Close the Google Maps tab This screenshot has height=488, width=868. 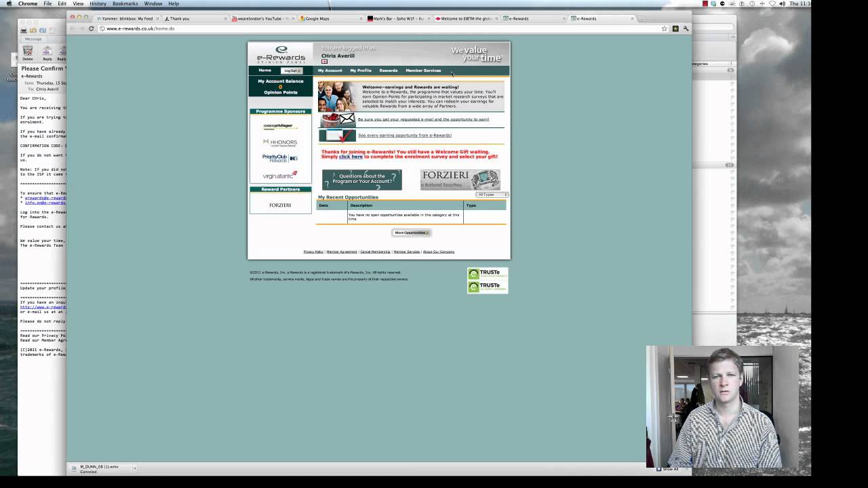coord(361,18)
